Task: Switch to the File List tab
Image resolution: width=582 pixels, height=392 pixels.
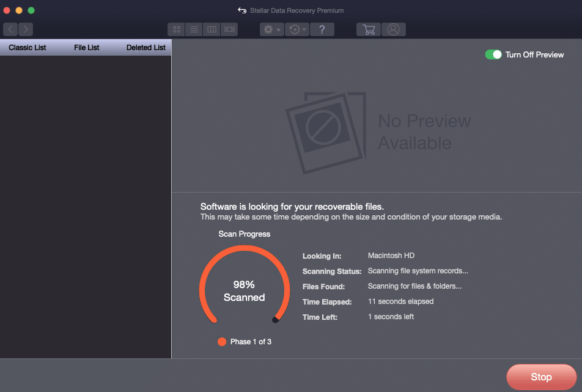Action: [86, 47]
